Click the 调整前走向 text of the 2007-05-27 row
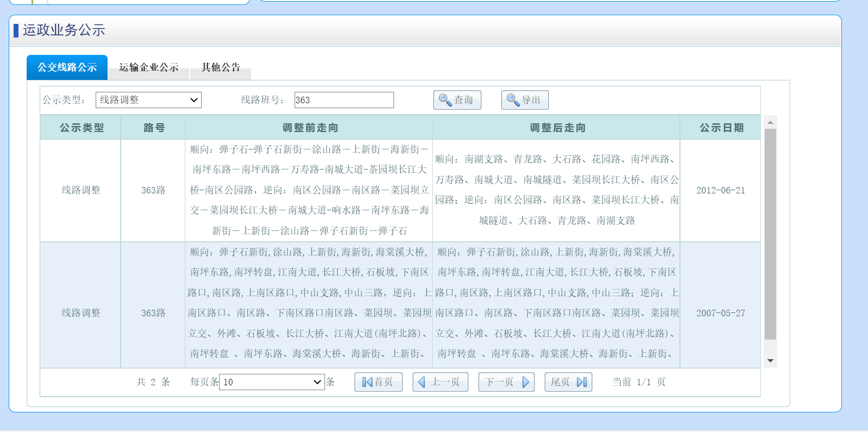The image size is (868, 432). click(x=309, y=303)
